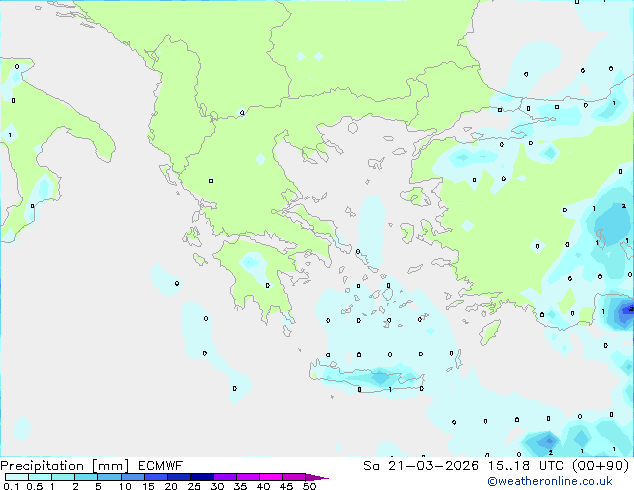Pick the 2–5 mm legend swatch
The width and height of the screenshot is (634, 490).
point(86,477)
